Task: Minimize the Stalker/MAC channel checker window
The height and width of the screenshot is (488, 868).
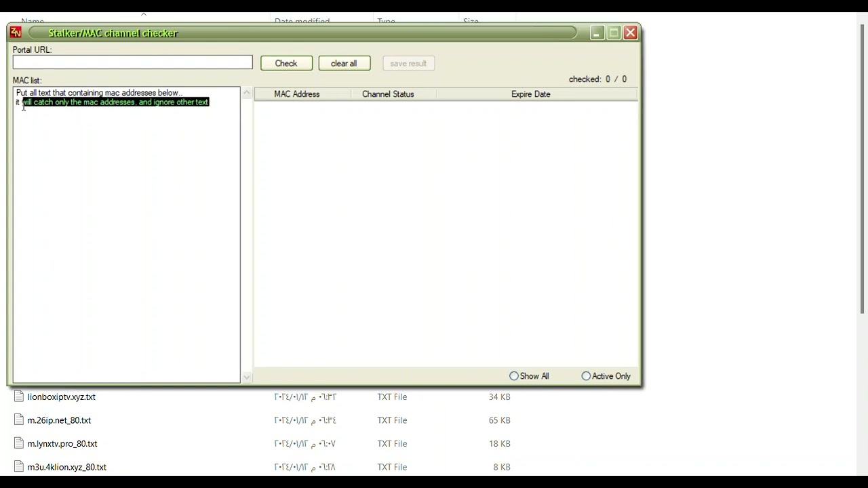Action: [x=597, y=33]
